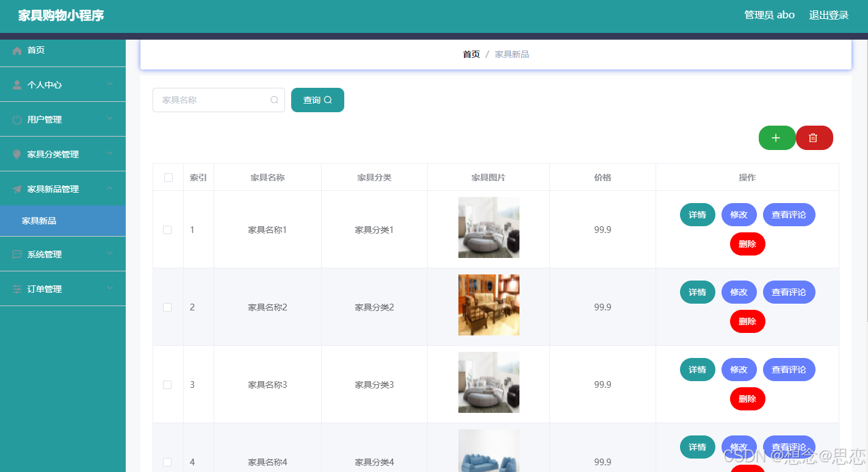Click the 家具分类1 cell

pyautogui.click(x=374, y=230)
